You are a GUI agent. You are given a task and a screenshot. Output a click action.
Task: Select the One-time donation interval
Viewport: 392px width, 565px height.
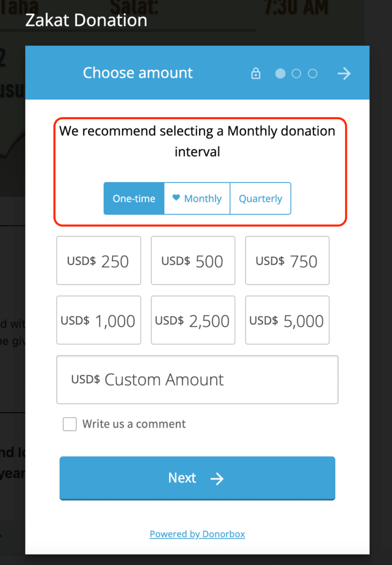134,199
